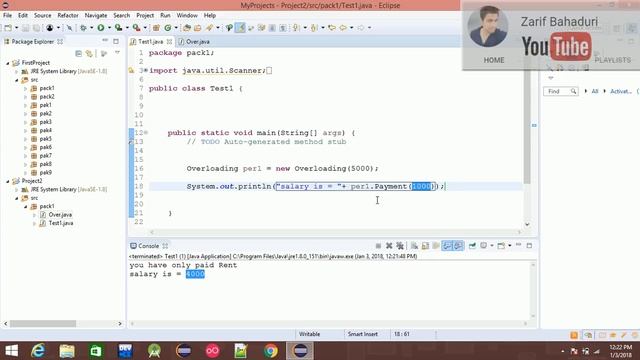Screen dimensions: 640x360
Task: Click Terminate square icon in Console
Action: coord(378,246)
